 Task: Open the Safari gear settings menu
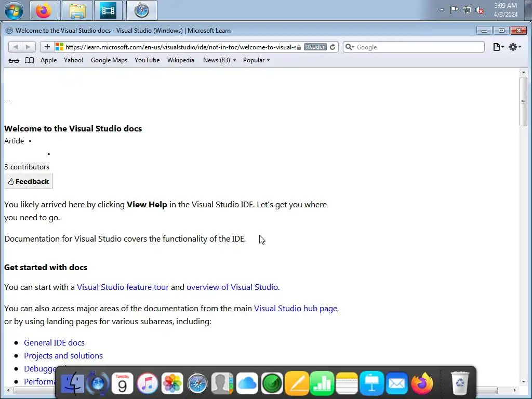coord(515,47)
